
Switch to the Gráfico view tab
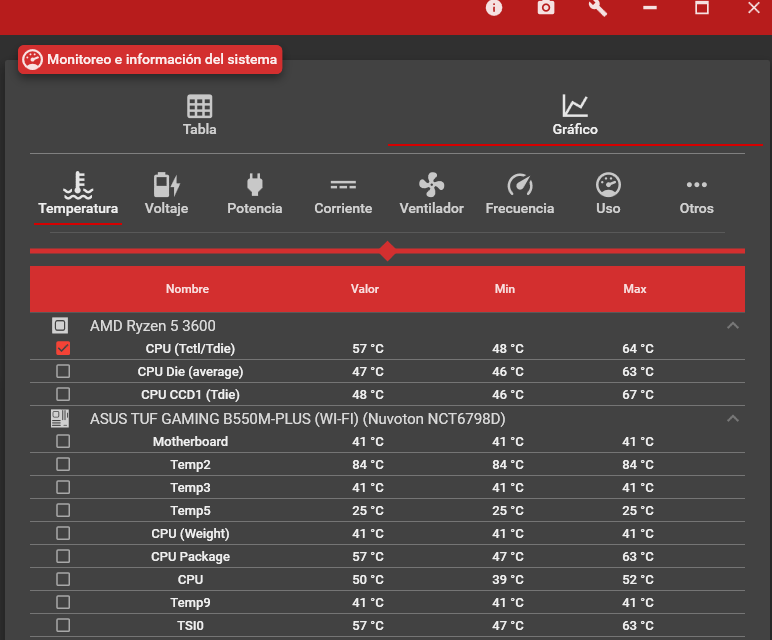[575, 116]
